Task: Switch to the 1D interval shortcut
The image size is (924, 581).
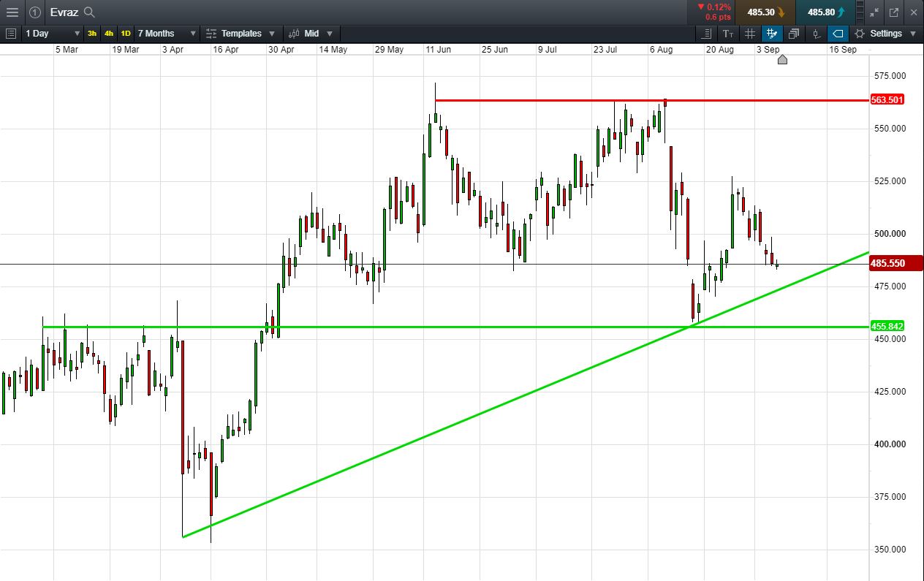Action: pos(126,34)
